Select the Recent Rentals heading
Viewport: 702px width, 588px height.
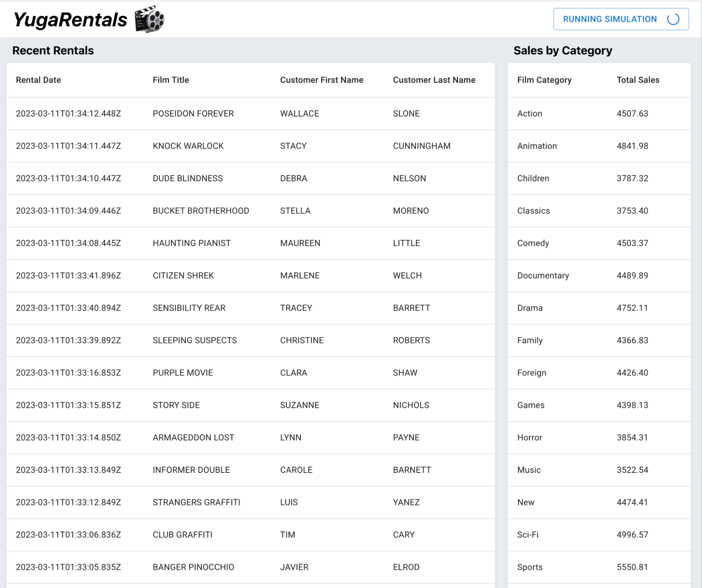pos(53,51)
